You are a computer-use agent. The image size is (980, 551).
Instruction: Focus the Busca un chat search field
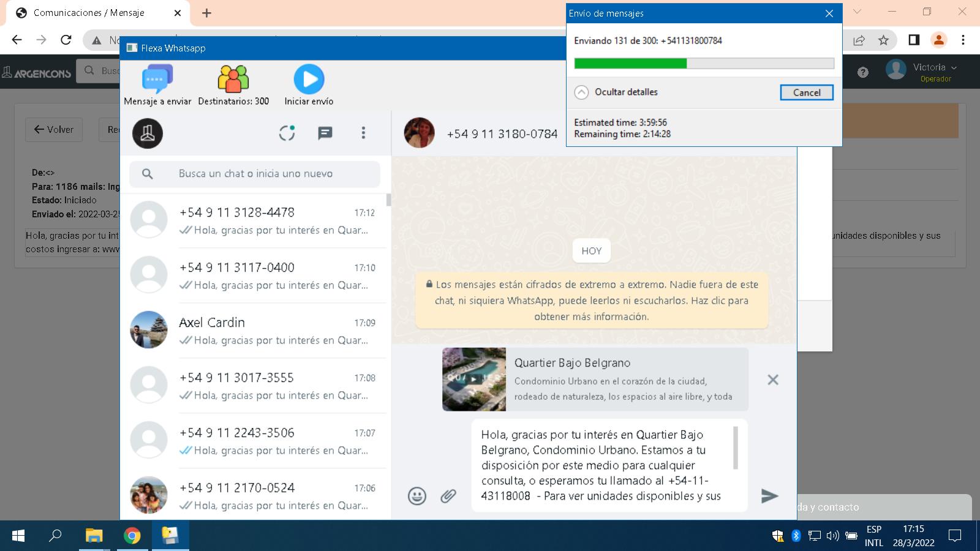(x=255, y=174)
